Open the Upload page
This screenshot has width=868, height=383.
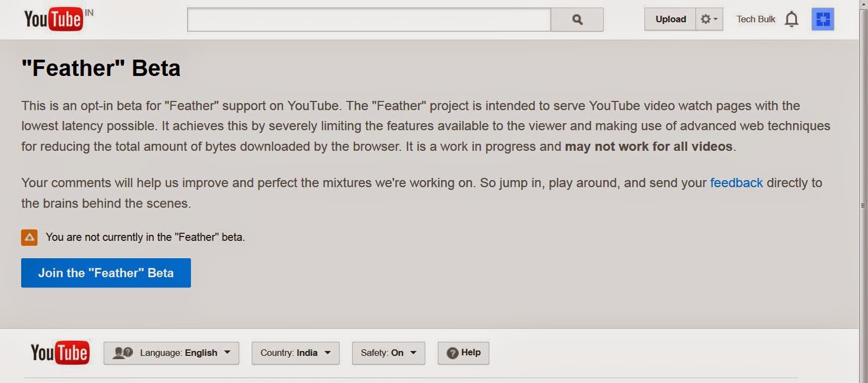click(x=671, y=19)
